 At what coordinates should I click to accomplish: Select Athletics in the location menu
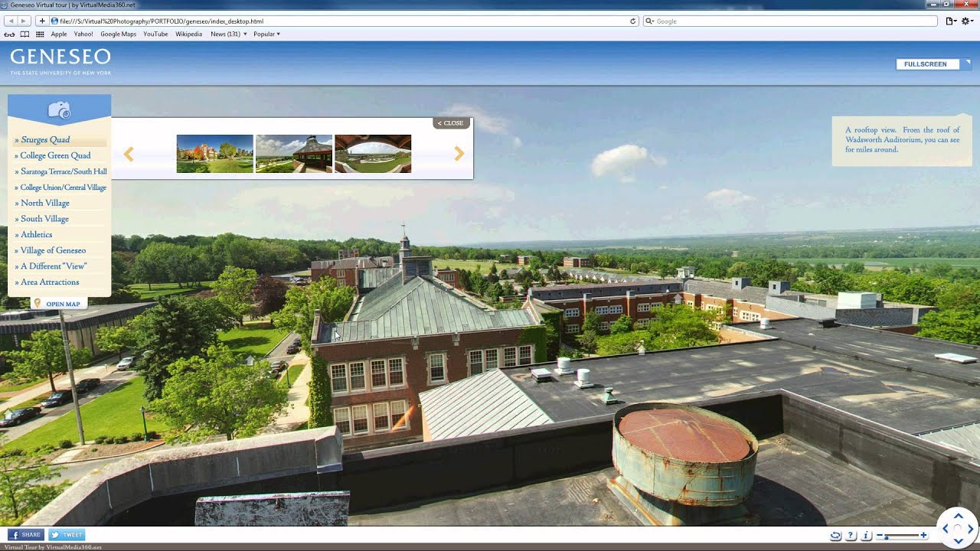tap(36, 234)
